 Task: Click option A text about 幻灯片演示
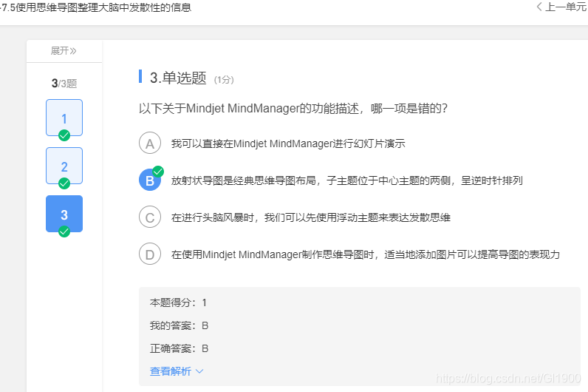tap(288, 143)
